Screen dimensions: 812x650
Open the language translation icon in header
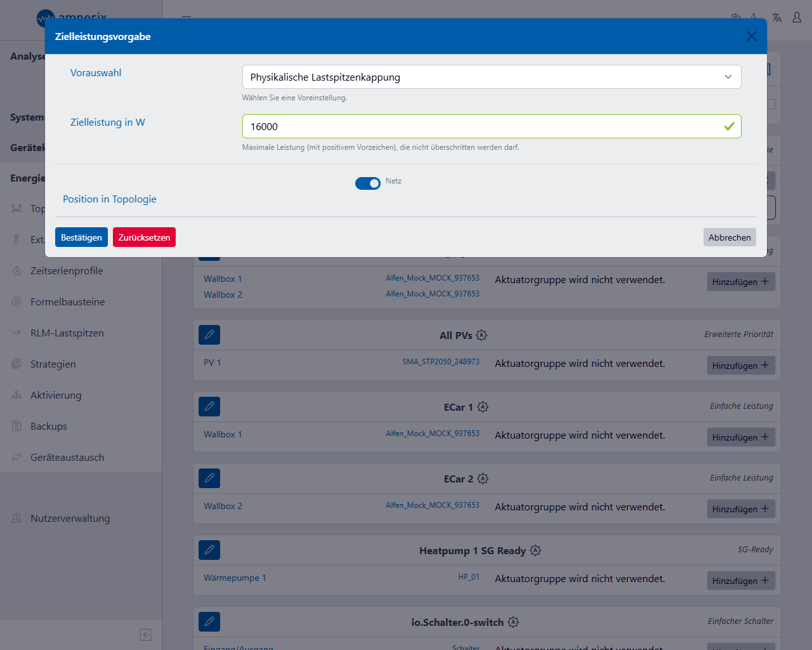pyautogui.click(x=776, y=18)
